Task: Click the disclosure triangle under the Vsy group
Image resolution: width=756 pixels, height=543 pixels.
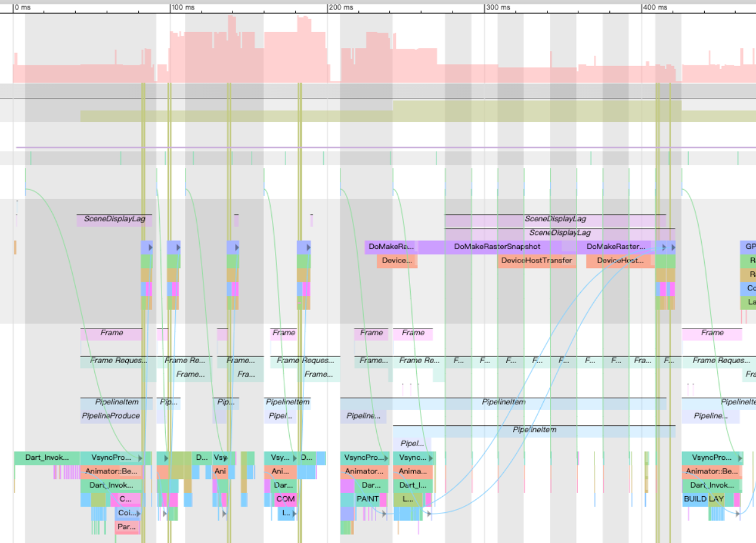Action: coord(224,513)
